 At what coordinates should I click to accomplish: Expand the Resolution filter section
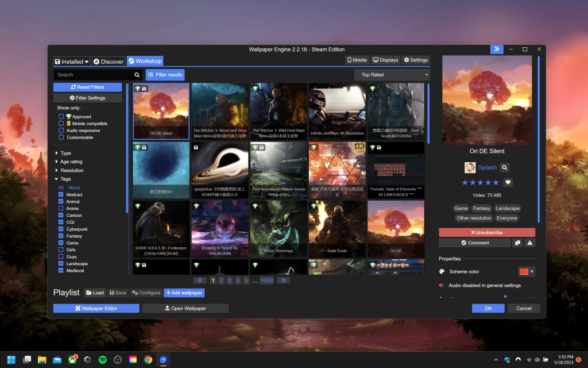coord(69,170)
